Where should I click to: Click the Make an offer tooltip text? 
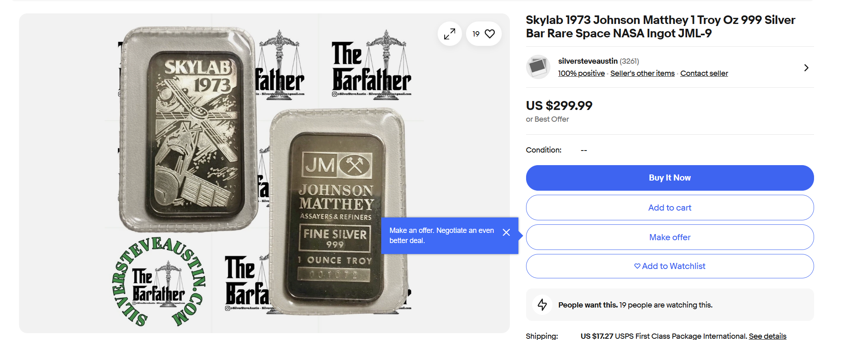tap(441, 235)
